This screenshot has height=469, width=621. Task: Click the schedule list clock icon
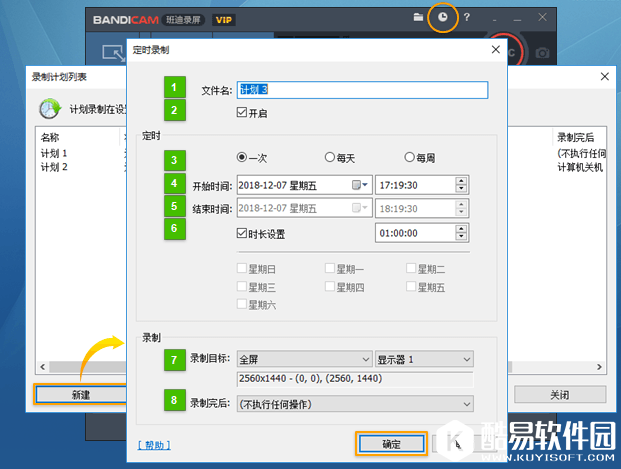[49, 108]
